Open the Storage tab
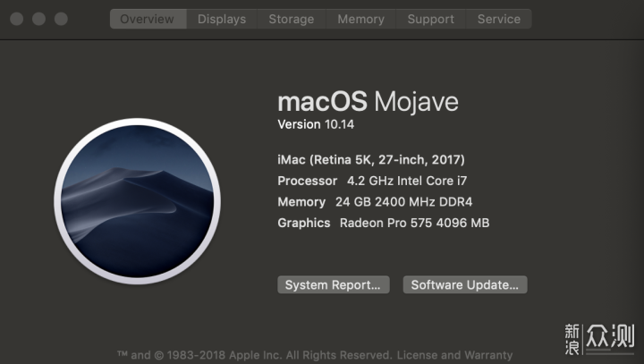The width and height of the screenshot is (644, 364). [x=292, y=19]
